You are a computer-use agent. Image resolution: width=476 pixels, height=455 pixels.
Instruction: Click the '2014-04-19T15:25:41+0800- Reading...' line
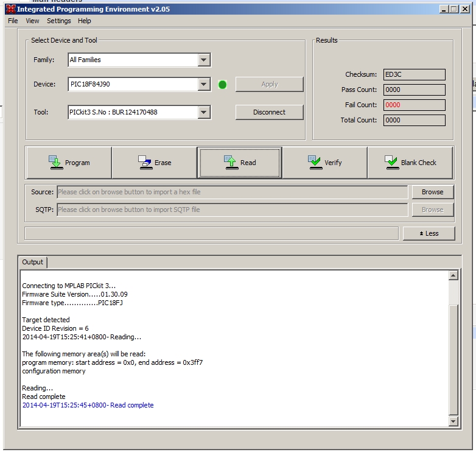[82, 337]
